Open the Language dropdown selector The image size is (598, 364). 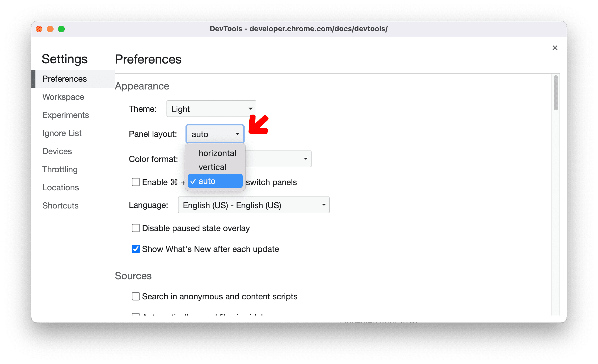252,206
